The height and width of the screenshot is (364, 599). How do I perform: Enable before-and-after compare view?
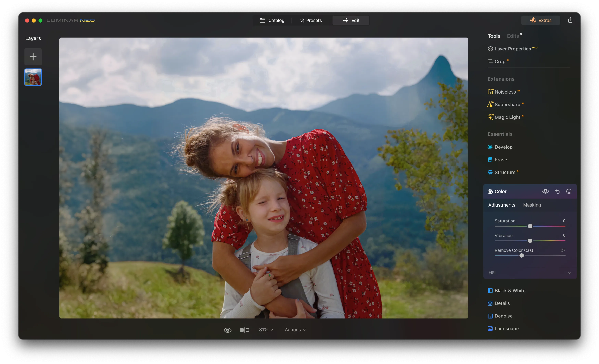tap(245, 329)
